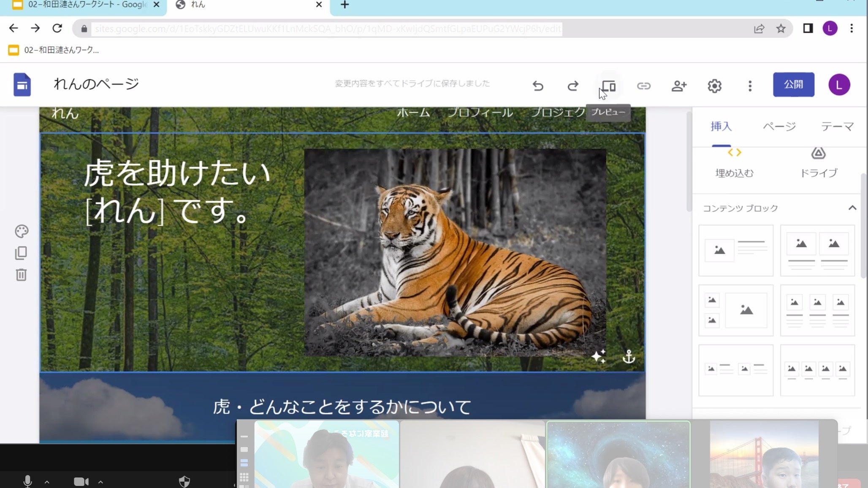Image resolution: width=868 pixels, height=488 pixels.
Task: Open the three-dot more options menu
Action: 750,86
